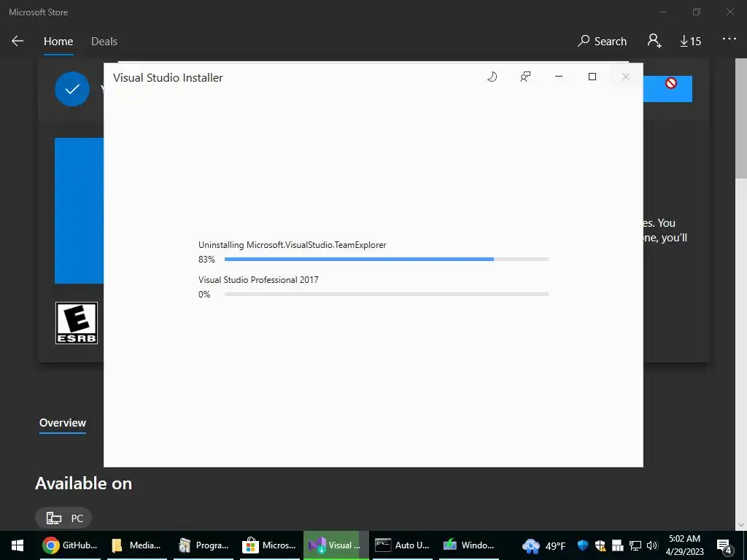
Task: Click the blue checkmark circle in Microsoft Store
Action: point(72,89)
